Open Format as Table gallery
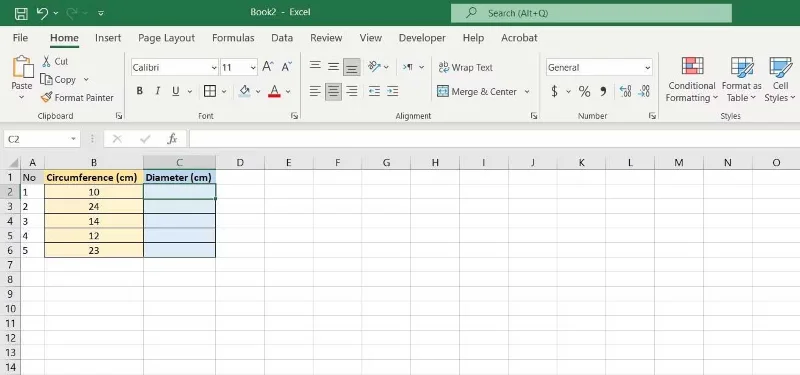The height and width of the screenshot is (375, 800). [x=741, y=79]
